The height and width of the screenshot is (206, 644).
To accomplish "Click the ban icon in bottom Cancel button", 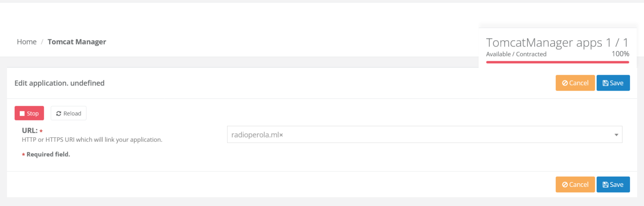I will [565, 185].
